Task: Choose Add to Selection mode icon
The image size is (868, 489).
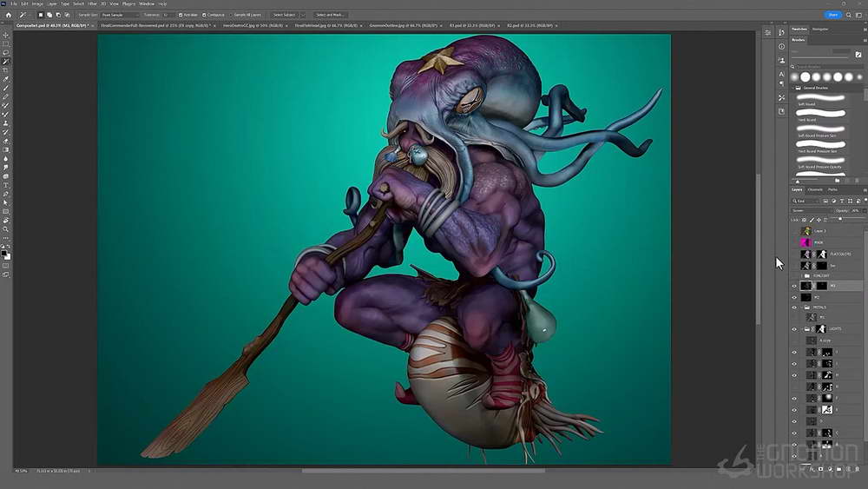Action: (x=49, y=15)
